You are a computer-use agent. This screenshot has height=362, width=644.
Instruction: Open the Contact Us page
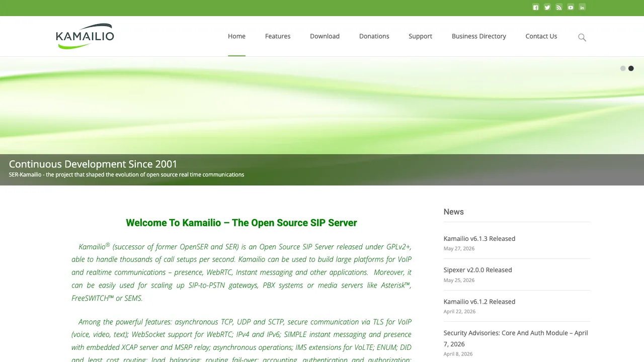click(x=541, y=36)
